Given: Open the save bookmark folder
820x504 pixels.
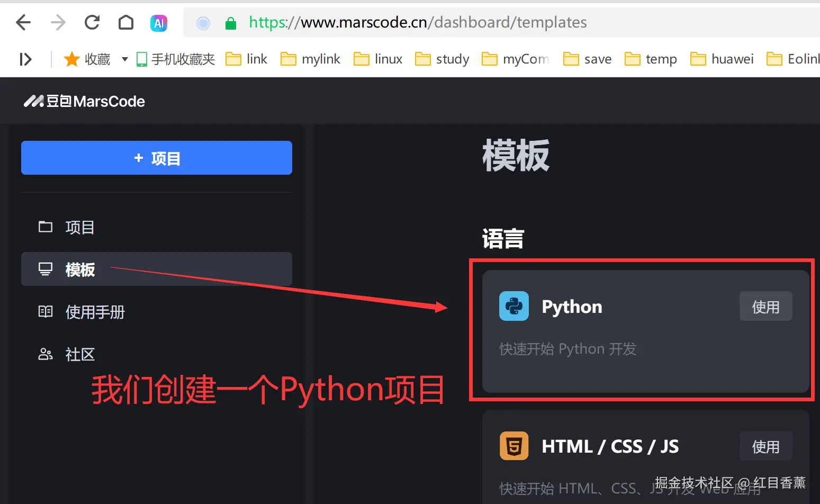Looking at the screenshot, I should click(x=587, y=59).
